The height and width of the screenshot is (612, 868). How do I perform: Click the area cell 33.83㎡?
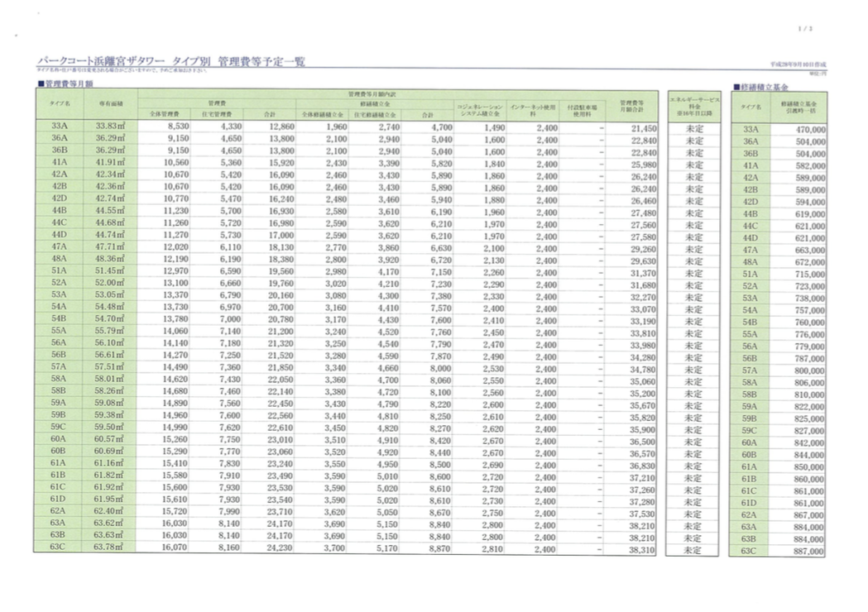tap(109, 128)
